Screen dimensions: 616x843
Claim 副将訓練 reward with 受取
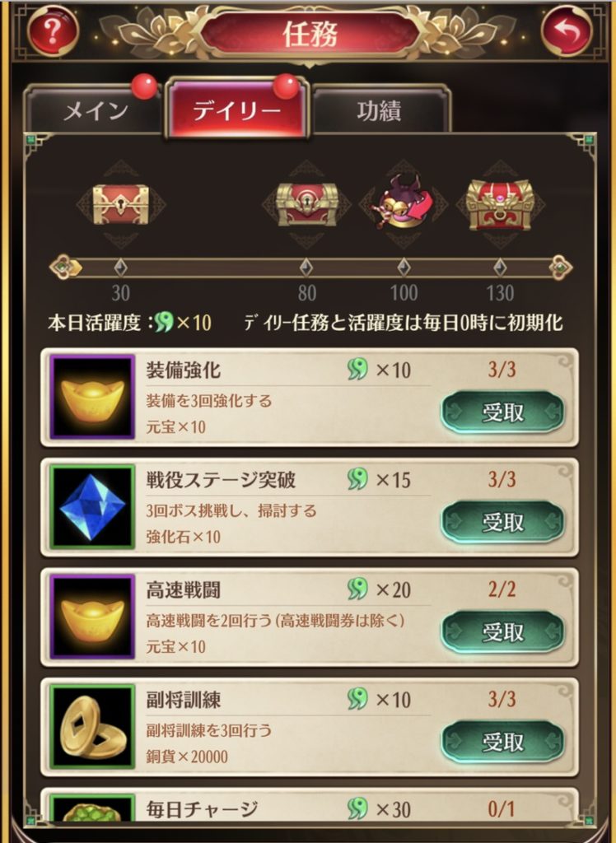click(x=502, y=742)
